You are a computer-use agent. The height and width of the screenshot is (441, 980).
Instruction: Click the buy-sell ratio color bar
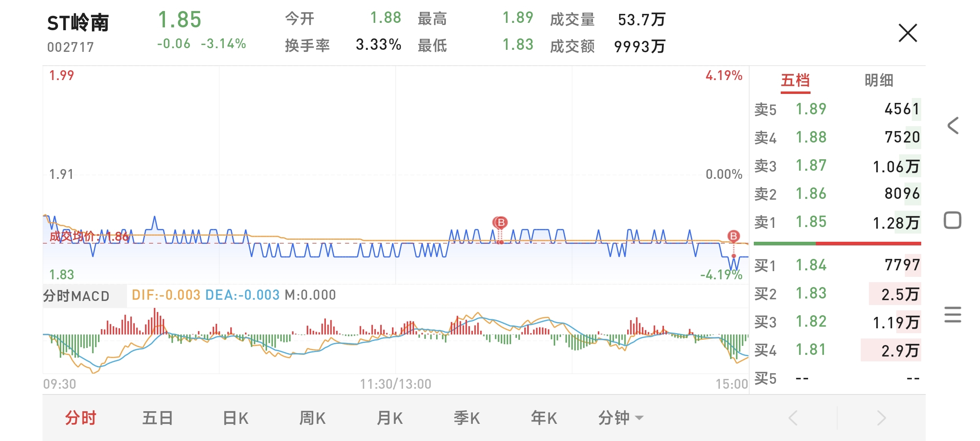point(837,244)
